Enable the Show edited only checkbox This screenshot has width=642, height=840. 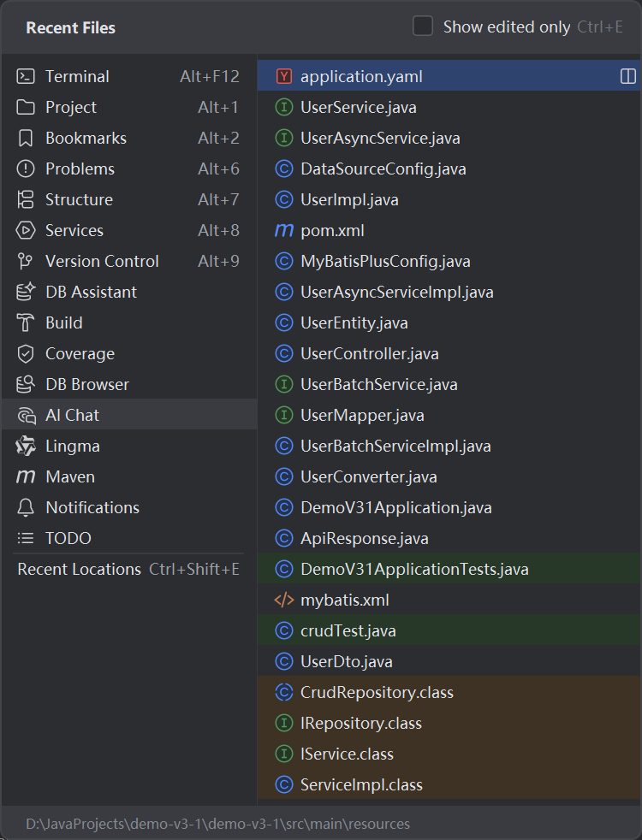click(x=423, y=27)
